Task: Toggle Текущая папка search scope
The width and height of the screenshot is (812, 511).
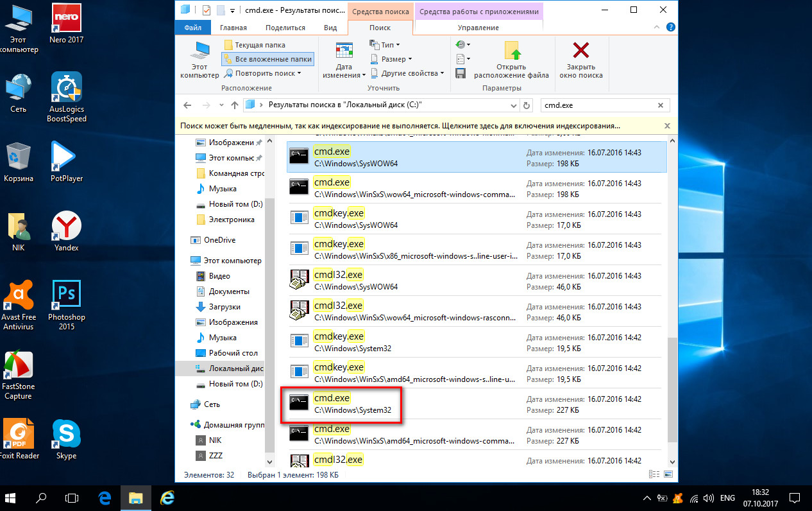Action: point(255,45)
